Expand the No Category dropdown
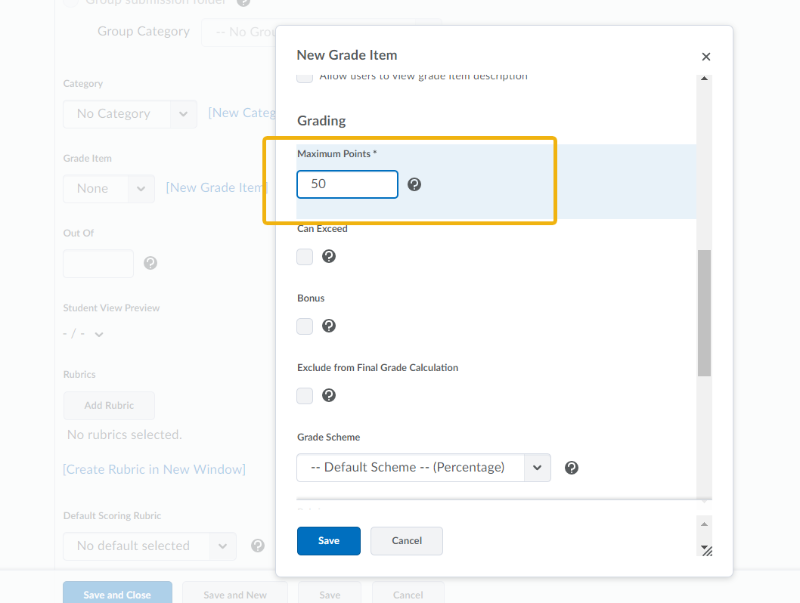The width and height of the screenshot is (800, 603). 129,114
